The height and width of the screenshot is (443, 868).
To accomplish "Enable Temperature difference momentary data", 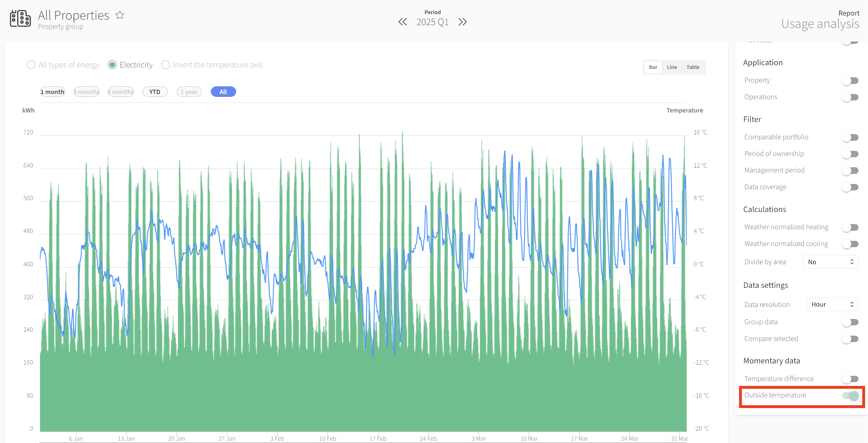I will point(850,379).
